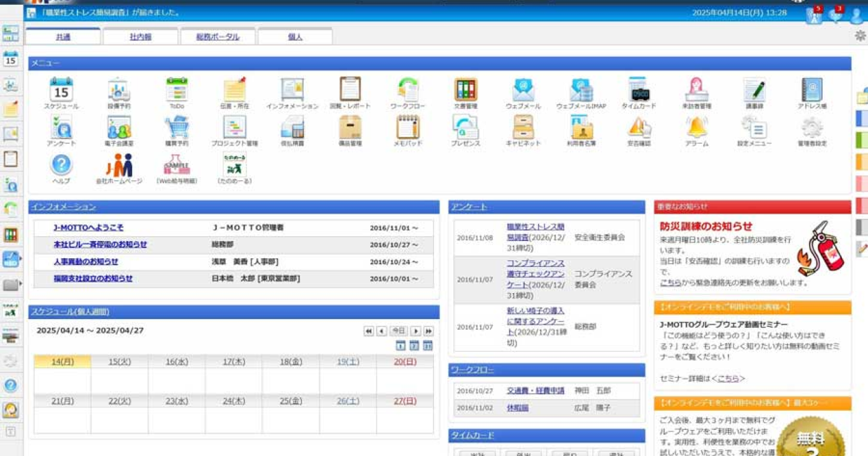868x456 pixels.
Task: Click the gear icon beside the portal tabs
Action: [860, 36]
